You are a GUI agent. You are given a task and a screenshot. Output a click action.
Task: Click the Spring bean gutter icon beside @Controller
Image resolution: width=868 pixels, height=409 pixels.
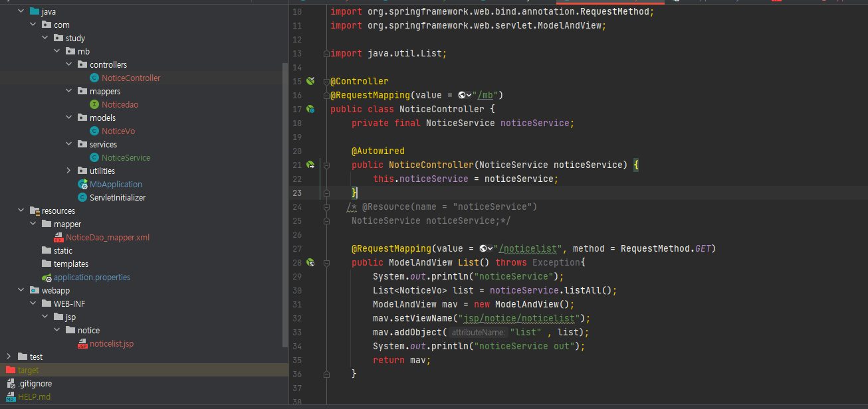pos(310,81)
